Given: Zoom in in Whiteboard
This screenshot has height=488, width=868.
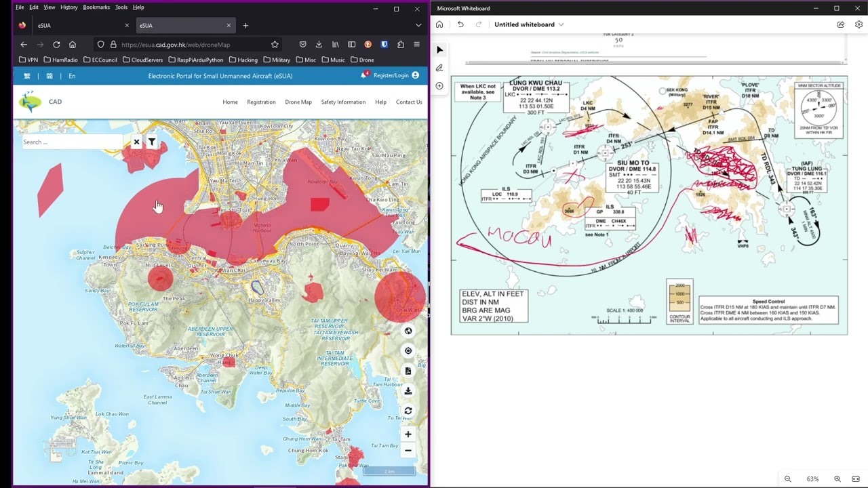Looking at the screenshot, I should [837, 479].
